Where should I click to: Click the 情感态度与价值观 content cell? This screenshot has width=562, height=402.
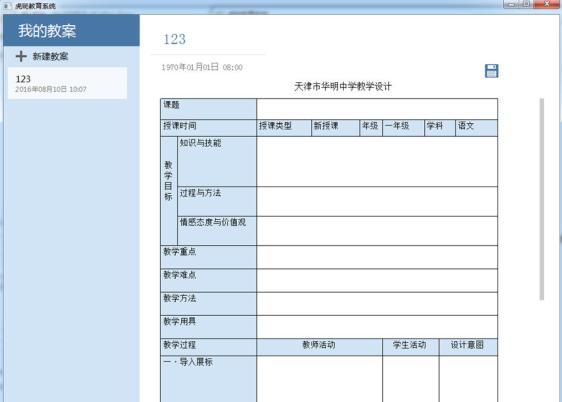coord(377,231)
